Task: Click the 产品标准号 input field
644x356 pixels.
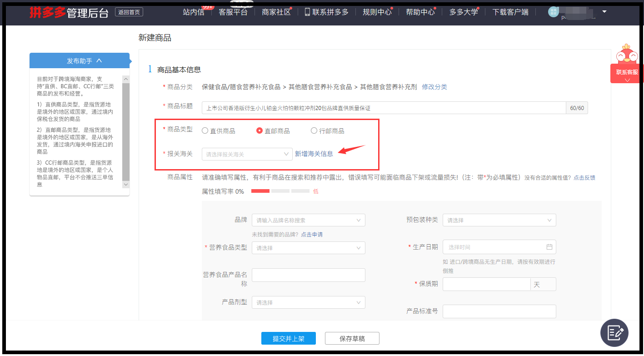Action: (x=499, y=311)
